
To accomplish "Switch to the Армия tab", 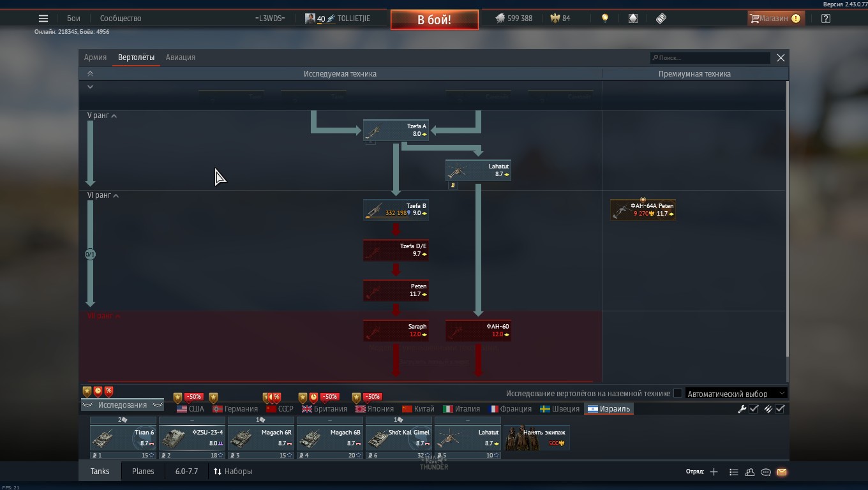I will click(x=95, y=57).
